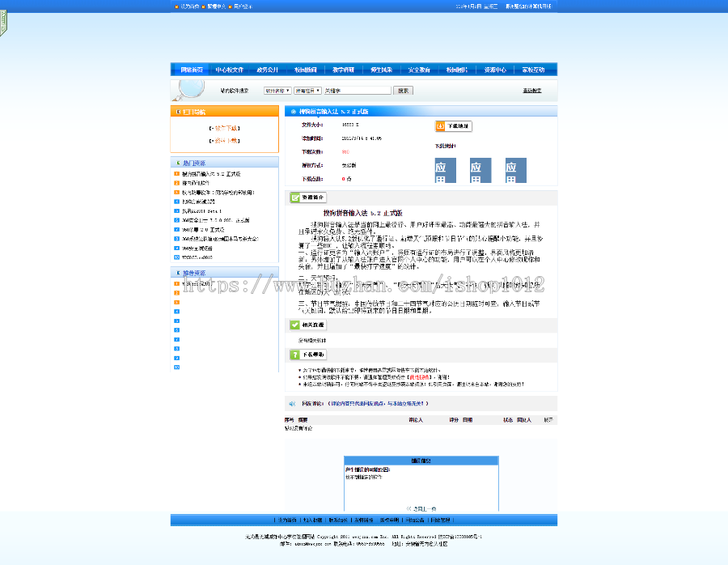
Task: Open the 360安全卫士 entry in 热门资源 list
Action: point(215,220)
